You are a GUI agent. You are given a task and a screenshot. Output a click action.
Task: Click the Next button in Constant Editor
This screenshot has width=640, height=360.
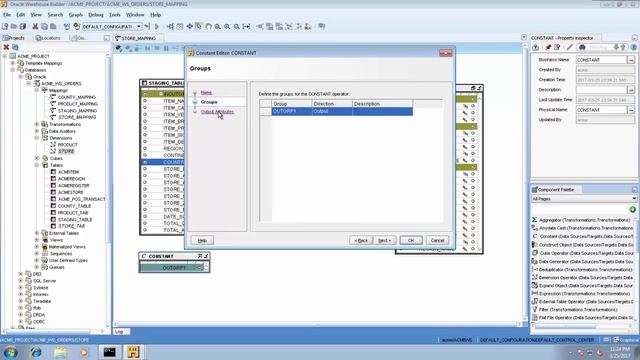384,240
